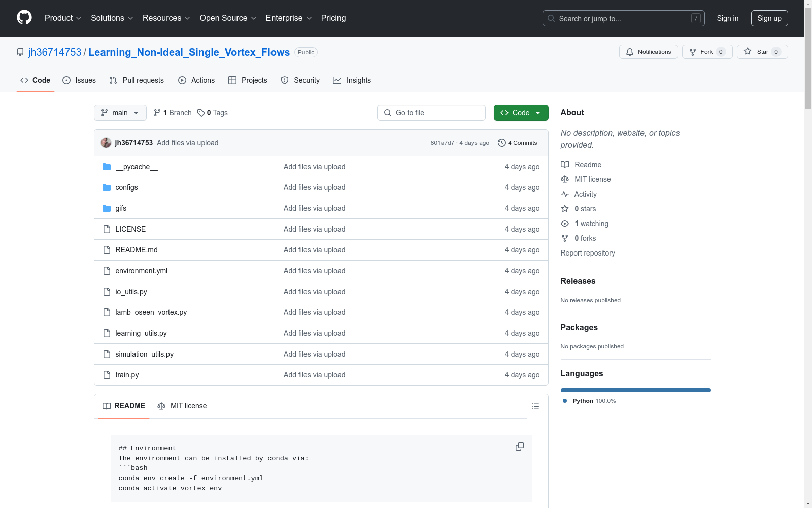Open the Packages heading link
The image size is (812, 508).
pos(579,327)
